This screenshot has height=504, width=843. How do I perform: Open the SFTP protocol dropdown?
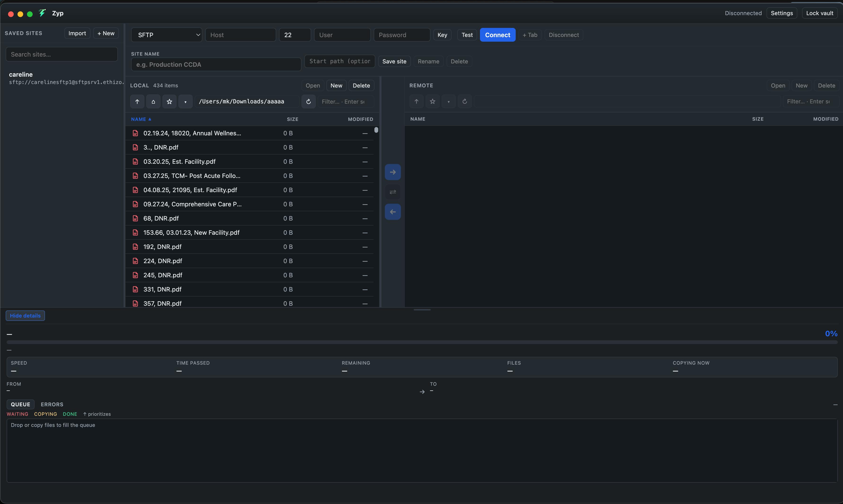coord(166,35)
